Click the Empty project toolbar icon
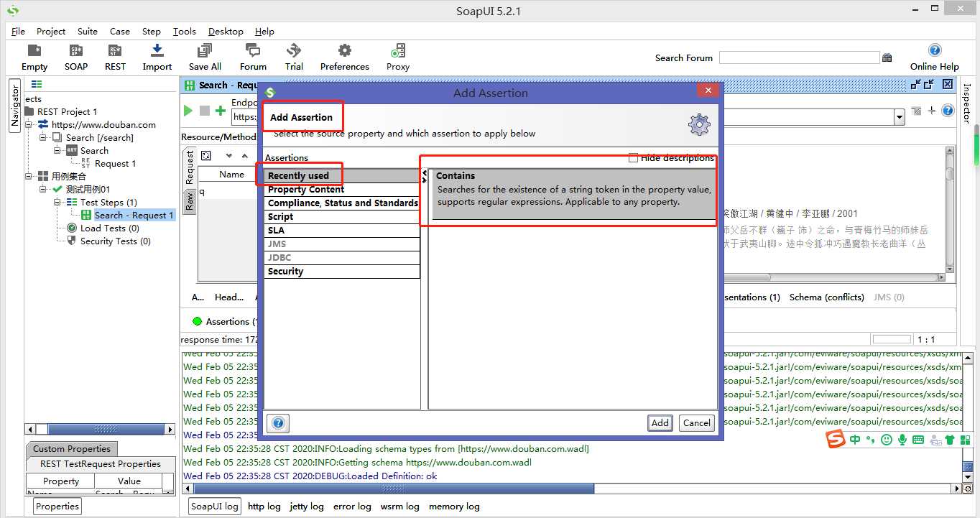The image size is (980, 518). (x=34, y=51)
